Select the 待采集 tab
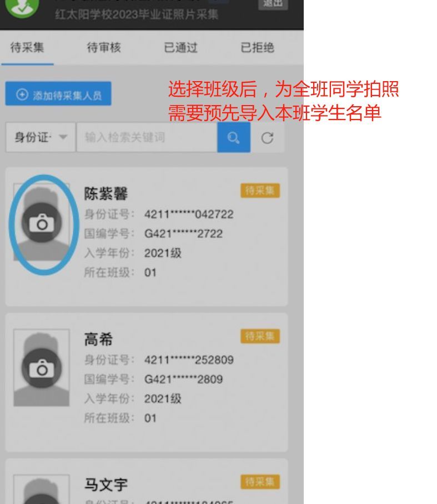Screen dimensions: 437x504 27,48
